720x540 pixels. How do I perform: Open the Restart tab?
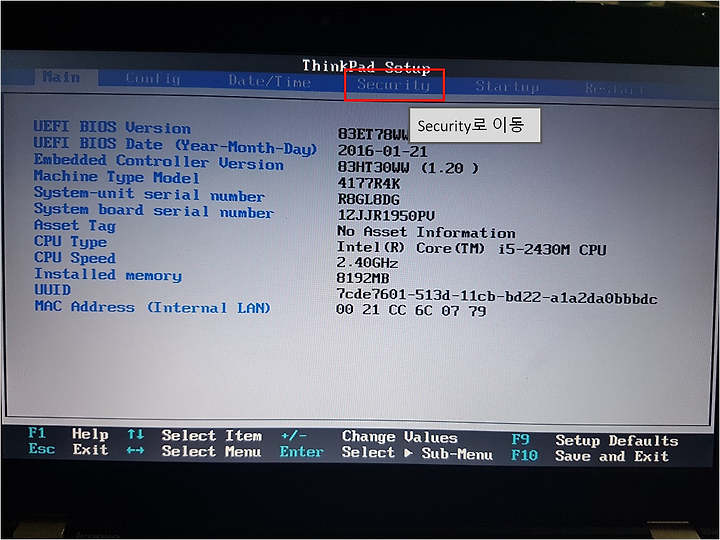click(x=614, y=88)
